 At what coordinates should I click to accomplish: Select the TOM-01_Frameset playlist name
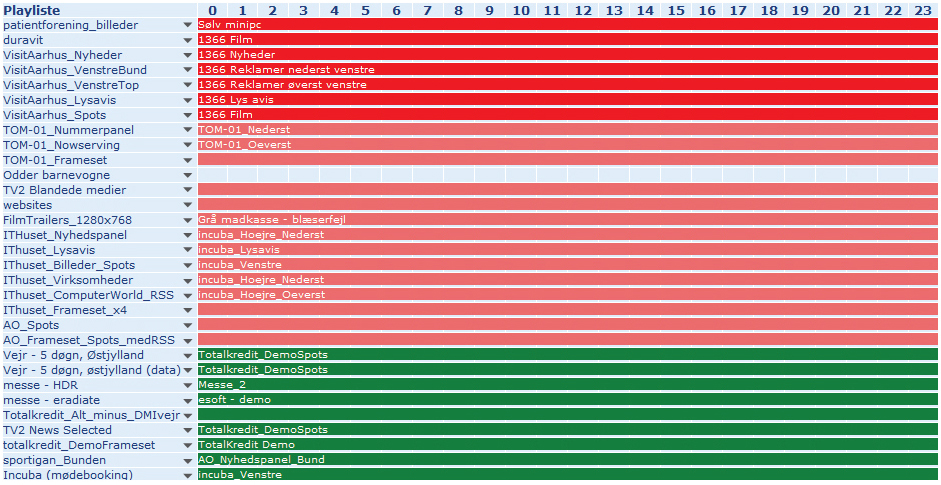pyautogui.click(x=53, y=160)
